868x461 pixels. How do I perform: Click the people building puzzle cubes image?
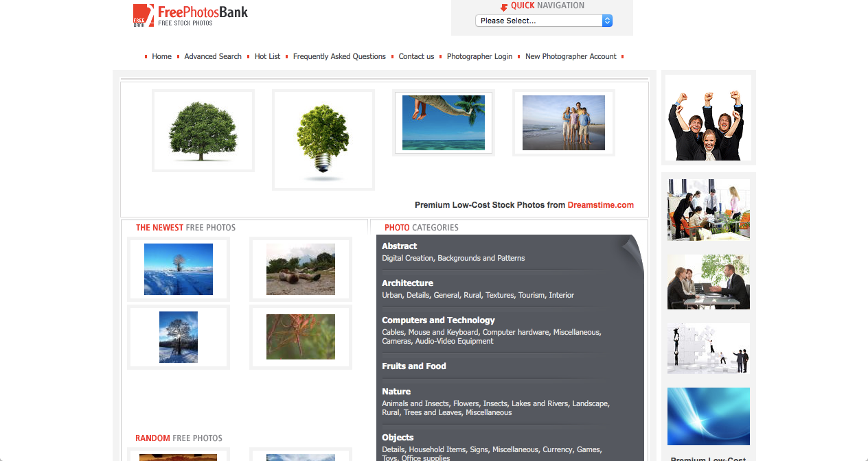tap(709, 348)
